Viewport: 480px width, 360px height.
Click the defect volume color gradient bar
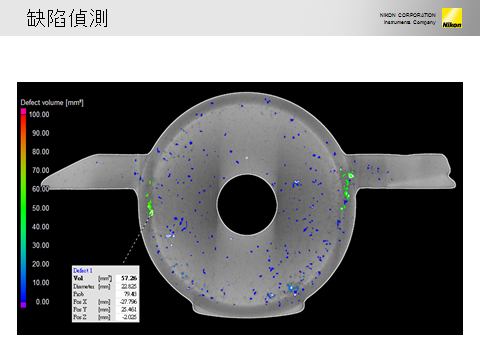[23, 208]
